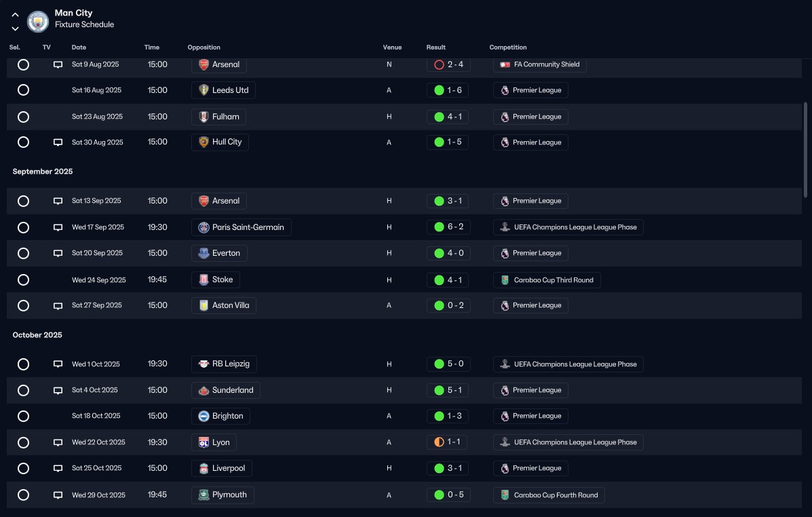This screenshot has width=812, height=517.
Task: Select the Brighton fixture radio button
Action: (23, 416)
